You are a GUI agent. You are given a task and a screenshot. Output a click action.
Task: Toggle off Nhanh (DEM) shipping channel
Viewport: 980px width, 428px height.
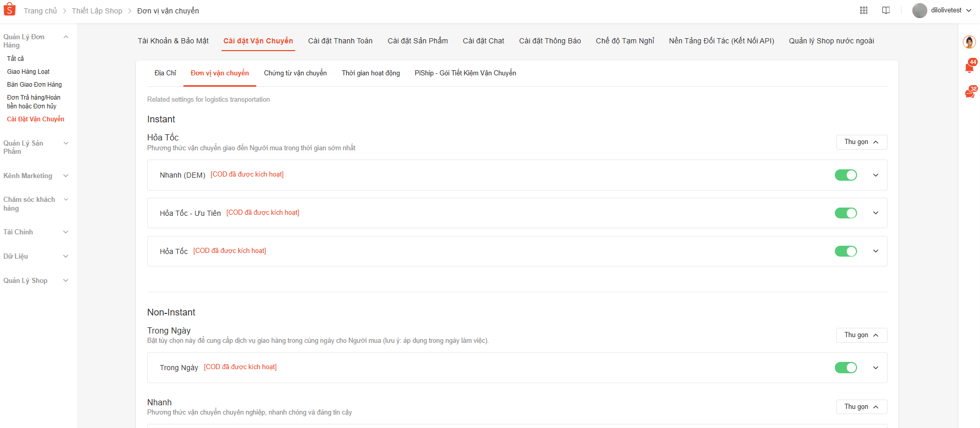[846, 175]
